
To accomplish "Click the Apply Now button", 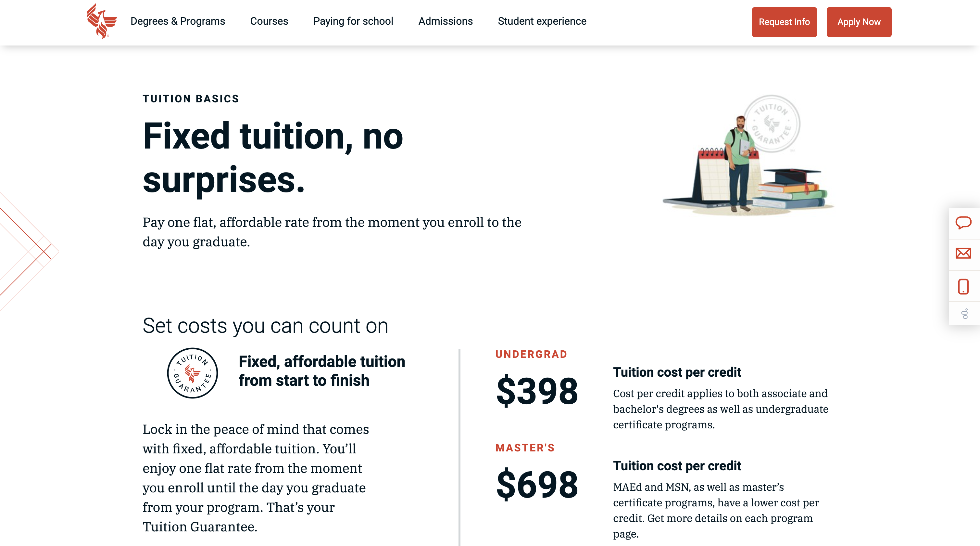I will tap(859, 22).
